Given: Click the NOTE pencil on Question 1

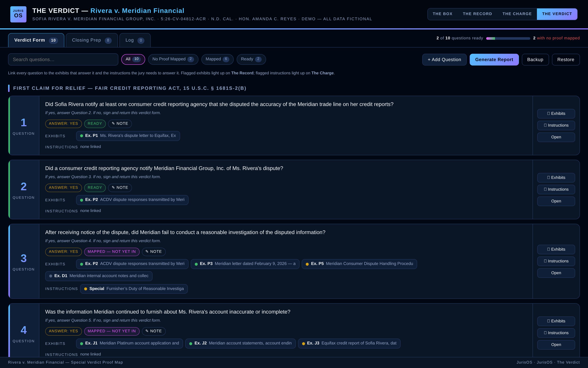Looking at the screenshot, I should (x=120, y=124).
